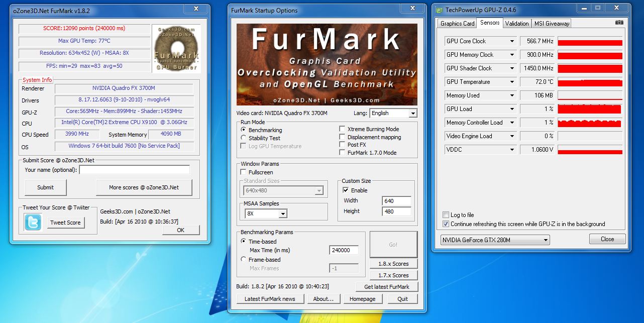This screenshot has width=644, height=323.
Task: Click the SCORE: 12090 points text
Action: tap(84, 28)
